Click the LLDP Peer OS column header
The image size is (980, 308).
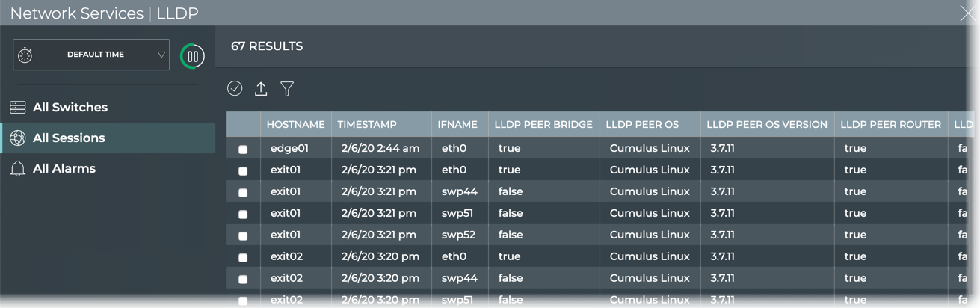tap(641, 125)
